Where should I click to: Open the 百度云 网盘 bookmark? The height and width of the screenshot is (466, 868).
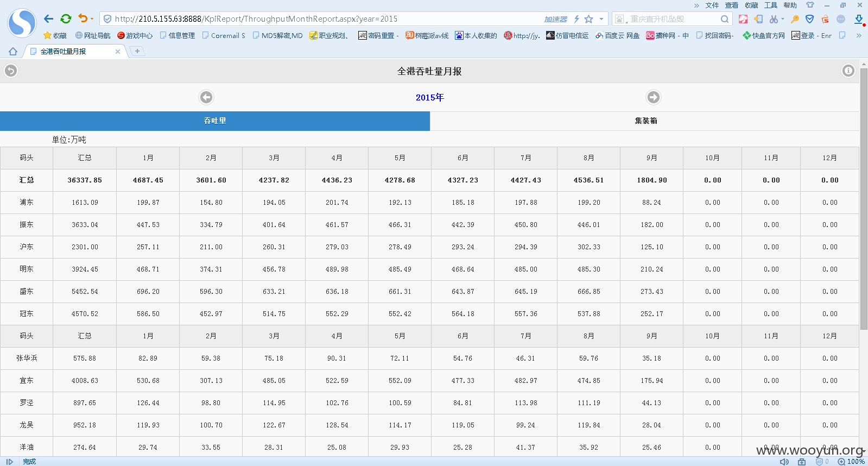tap(617, 35)
